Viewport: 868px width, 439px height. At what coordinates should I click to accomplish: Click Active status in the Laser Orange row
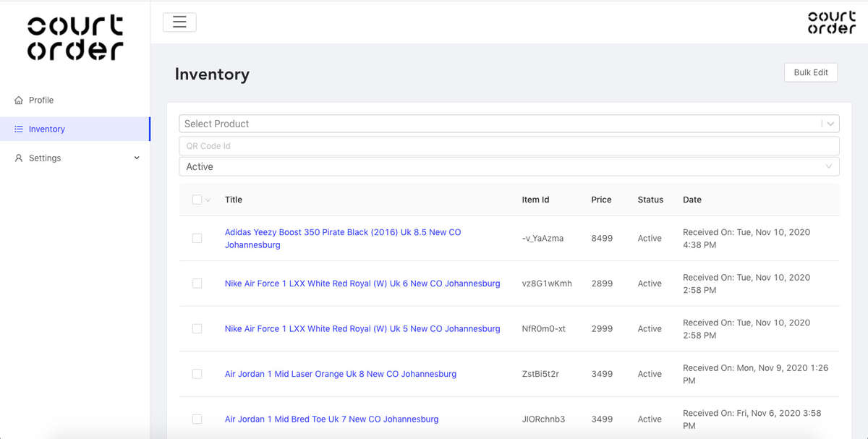650,374
